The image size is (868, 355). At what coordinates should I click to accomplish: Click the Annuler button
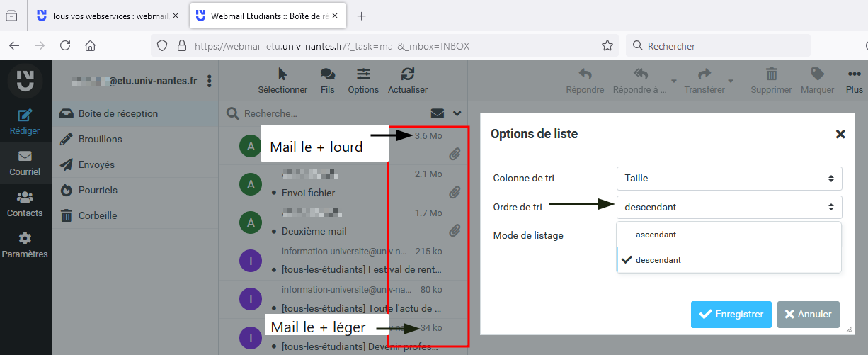[808, 315]
